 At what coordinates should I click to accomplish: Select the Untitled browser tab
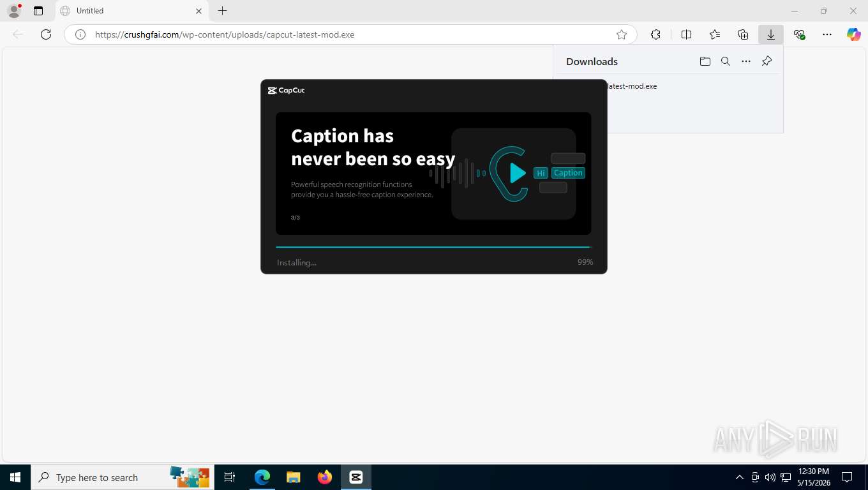tap(131, 11)
